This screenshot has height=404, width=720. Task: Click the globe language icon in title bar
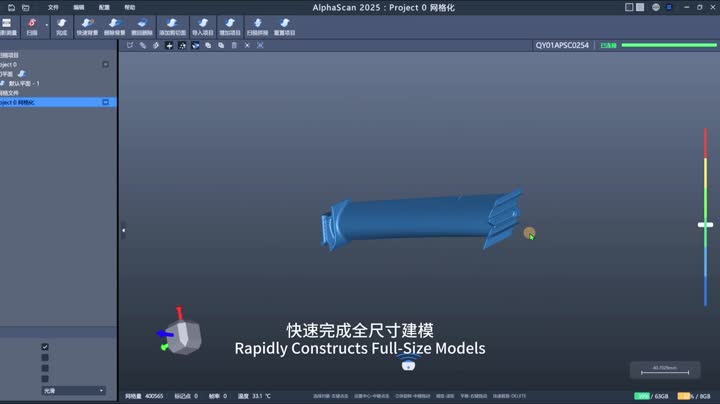tap(656, 7)
